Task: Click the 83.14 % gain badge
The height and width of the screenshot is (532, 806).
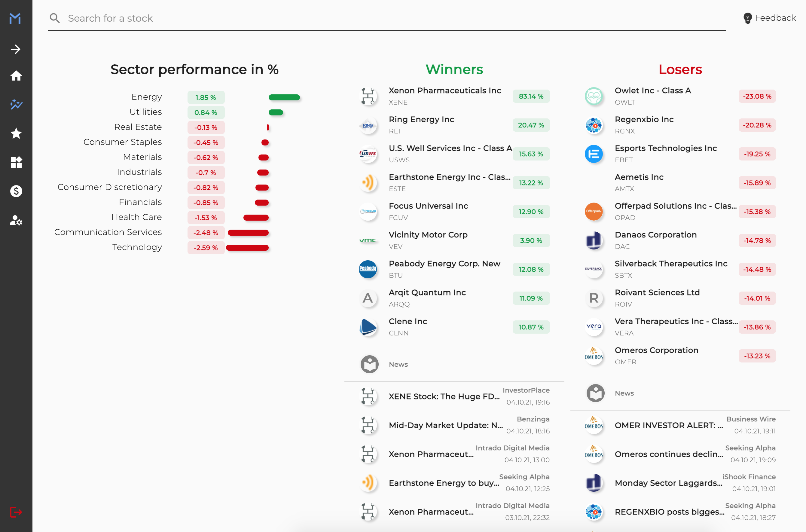Action: click(531, 96)
